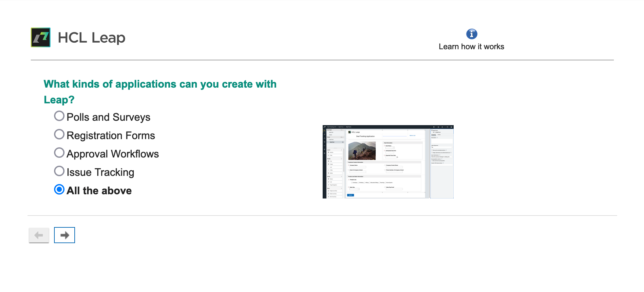644x292 pixels.
Task: Pick the Issue Tracking radio button
Action: pos(59,171)
